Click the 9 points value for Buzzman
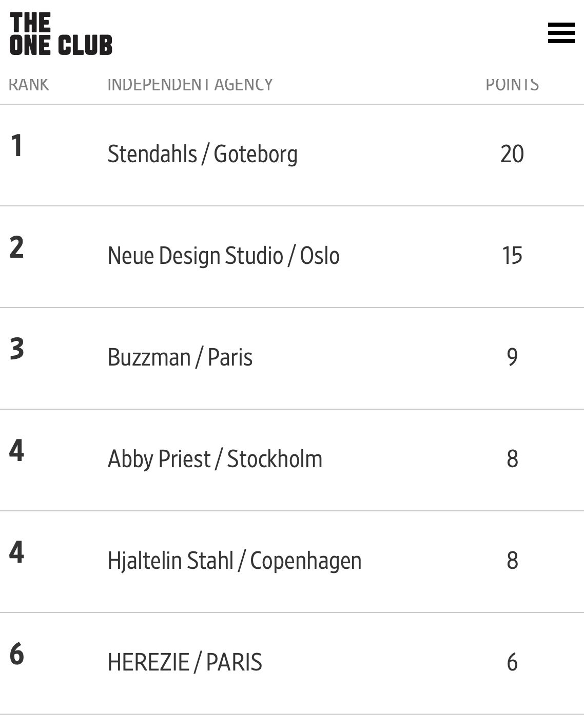This screenshot has height=728, width=584. [512, 357]
